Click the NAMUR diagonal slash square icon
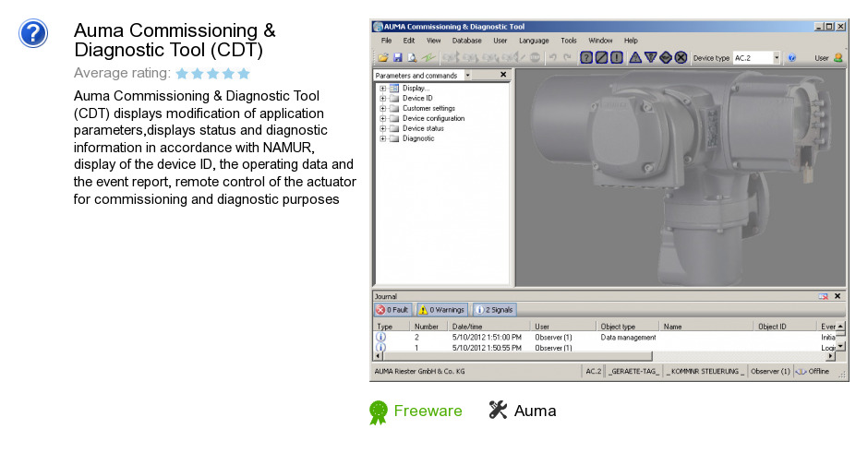Image resolution: width=868 pixels, height=453 pixels. pos(601,57)
